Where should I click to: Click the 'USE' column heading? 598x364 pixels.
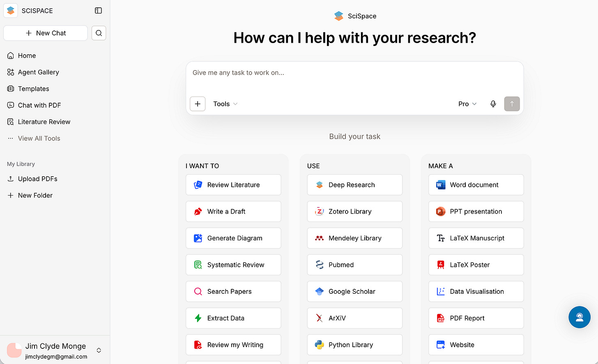coord(313,166)
